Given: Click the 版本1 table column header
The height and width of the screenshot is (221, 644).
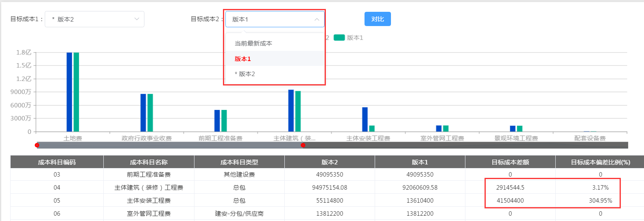Looking at the screenshot, I should point(420,162).
